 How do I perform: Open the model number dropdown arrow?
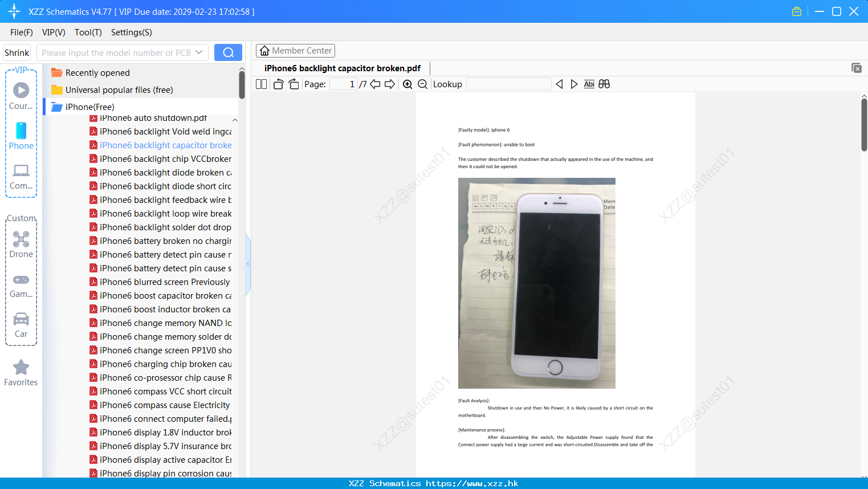pos(199,52)
